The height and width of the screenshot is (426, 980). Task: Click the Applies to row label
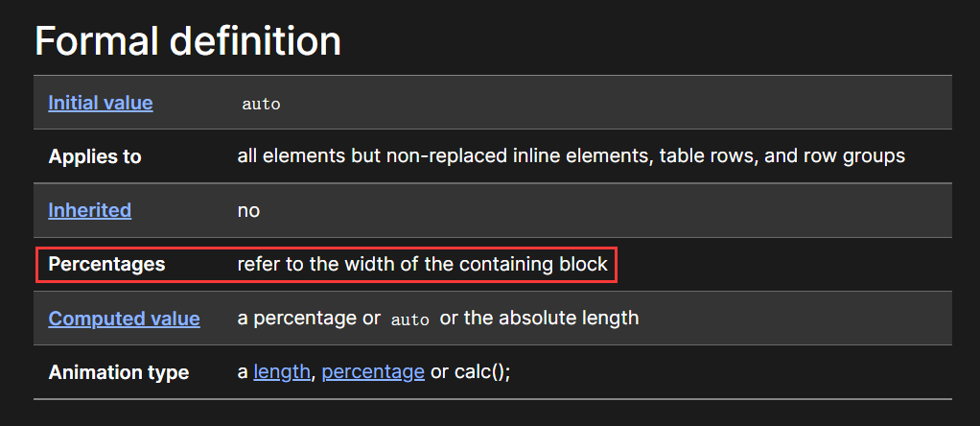(95, 156)
